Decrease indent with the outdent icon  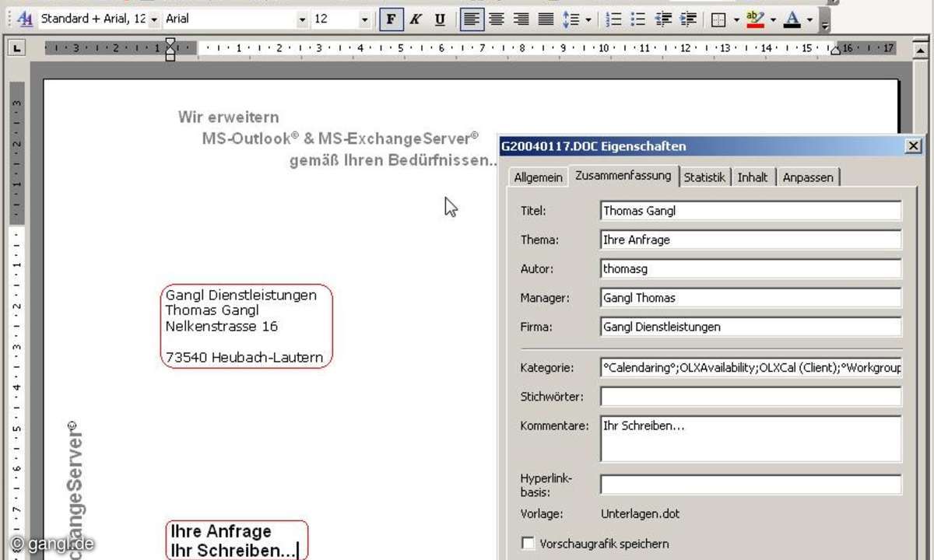[x=663, y=19]
